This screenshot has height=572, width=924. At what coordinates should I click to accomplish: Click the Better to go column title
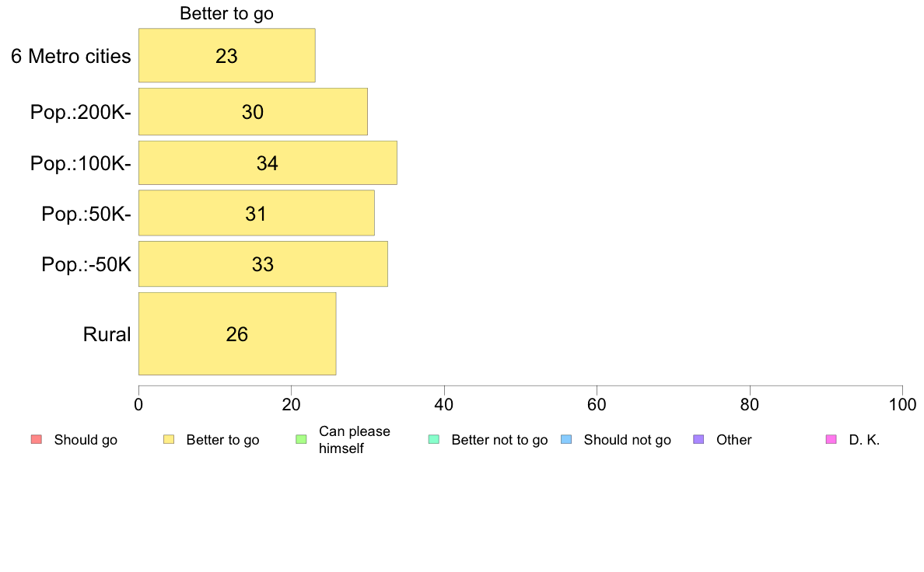227,13
